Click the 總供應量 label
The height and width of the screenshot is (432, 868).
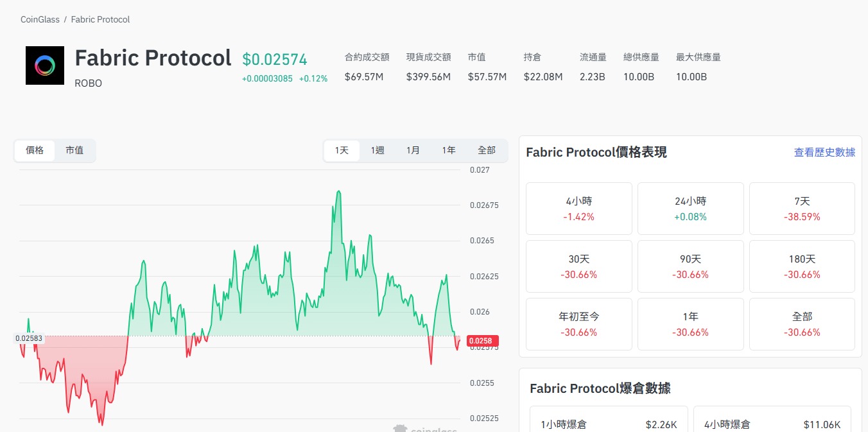point(641,57)
